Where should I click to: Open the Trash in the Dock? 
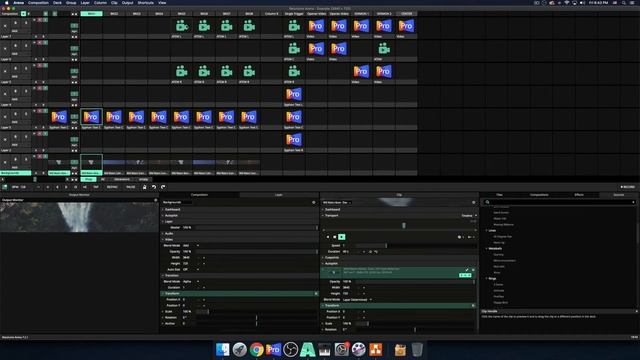click(x=417, y=349)
